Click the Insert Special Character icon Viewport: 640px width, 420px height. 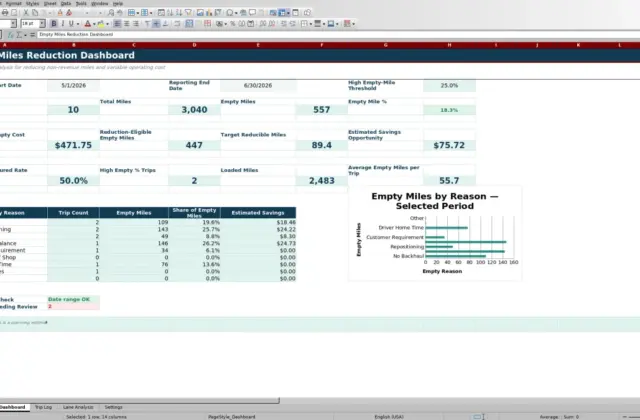(x=230, y=13)
